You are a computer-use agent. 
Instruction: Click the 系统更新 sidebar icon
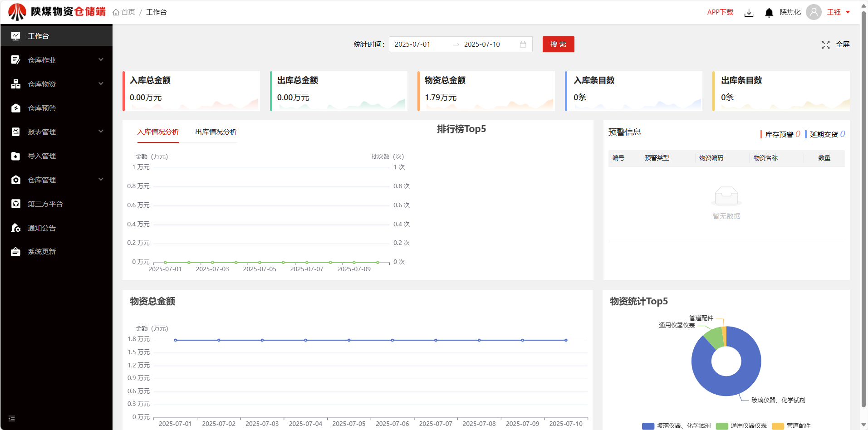(x=15, y=251)
